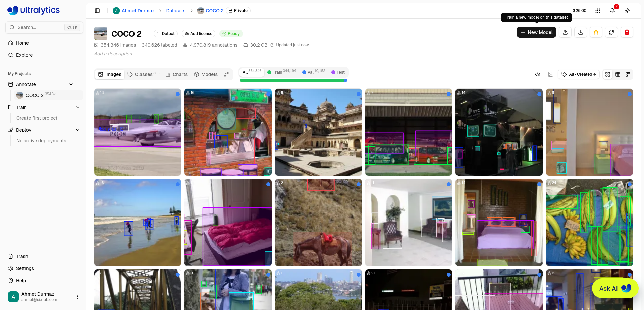Image resolution: width=644 pixels, height=310 pixels.
Task: Star the COCO 2 dataset
Action: pyautogui.click(x=596, y=32)
